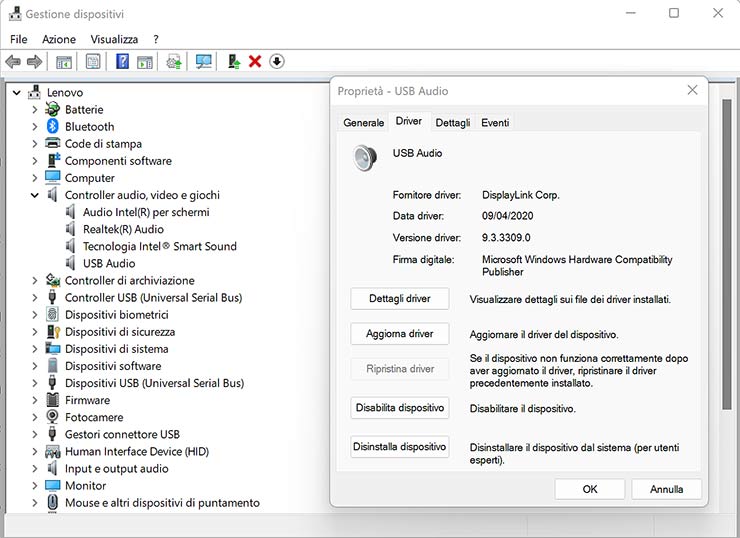Click the gear update driver toolbar icon
Viewport: 740px width, 538px height.
[x=174, y=62]
